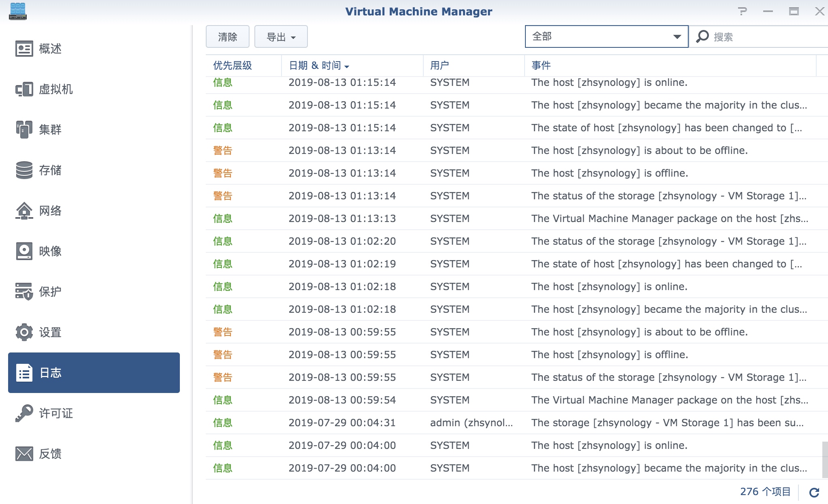Sort by 事件 column header

tap(670, 65)
